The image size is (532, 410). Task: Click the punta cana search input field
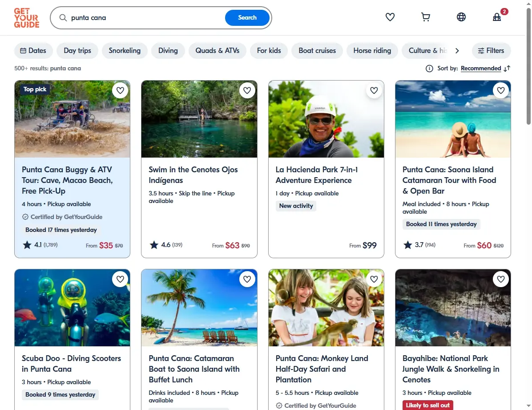pos(146,18)
